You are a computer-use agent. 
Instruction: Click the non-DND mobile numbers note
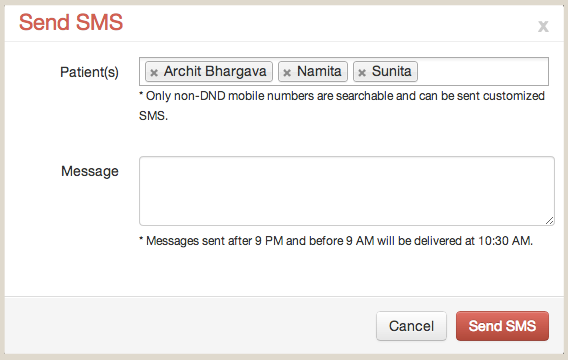coord(342,106)
